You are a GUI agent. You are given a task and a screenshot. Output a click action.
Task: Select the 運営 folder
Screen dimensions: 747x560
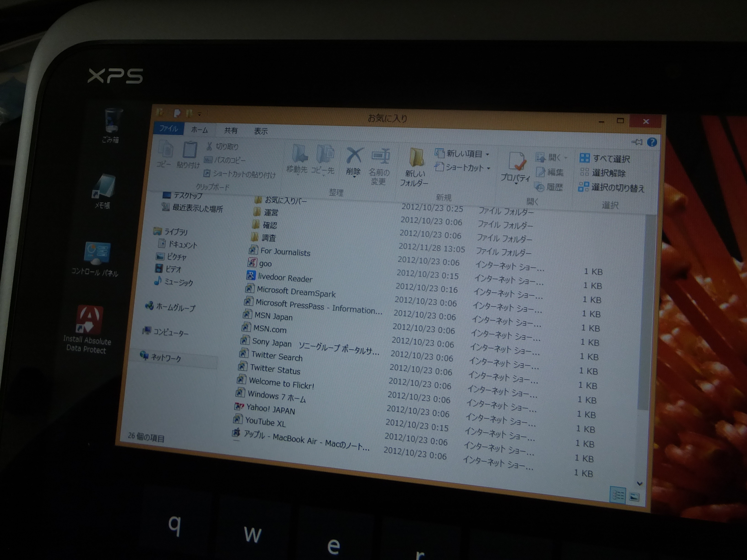point(265,212)
